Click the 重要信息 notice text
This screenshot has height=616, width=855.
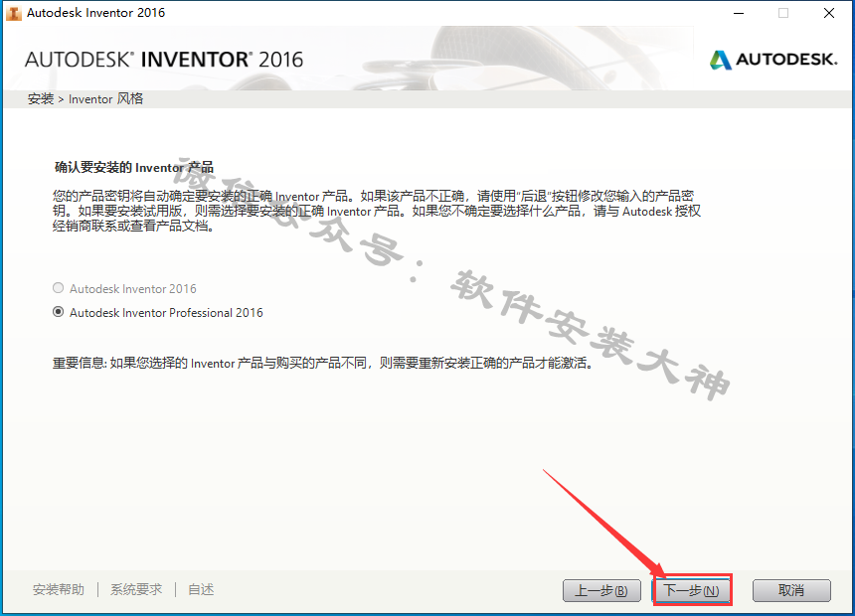click(x=323, y=363)
